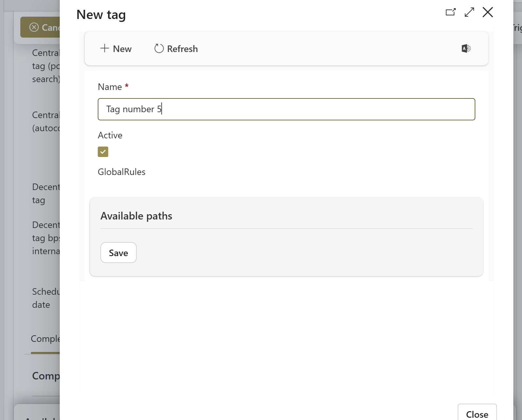Open dialog in new window icon
522x420 pixels.
[451, 12]
